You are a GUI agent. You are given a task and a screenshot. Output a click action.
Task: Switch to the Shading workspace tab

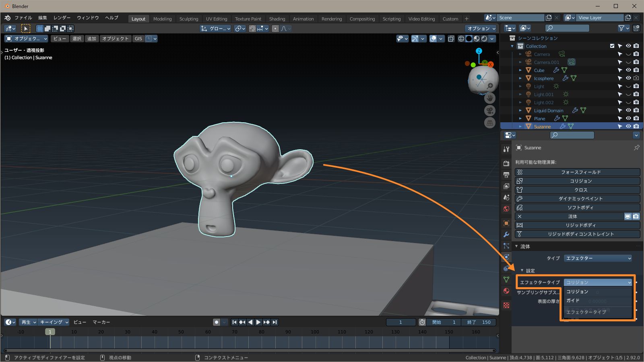pyautogui.click(x=277, y=19)
